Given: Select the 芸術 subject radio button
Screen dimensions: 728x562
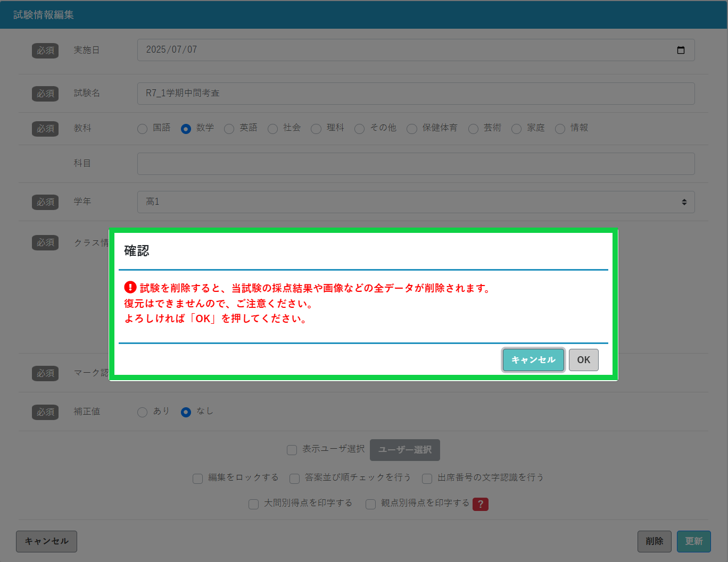Looking at the screenshot, I should (x=473, y=129).
